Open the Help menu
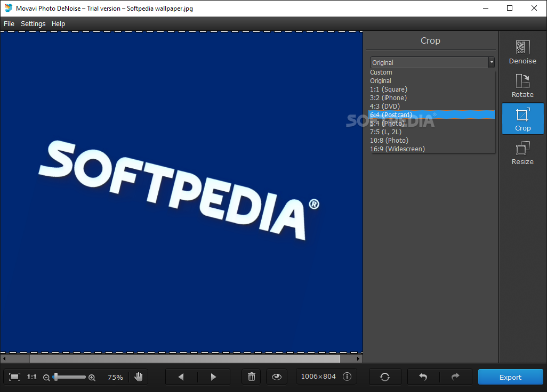This screenshot has height=392, width=547. tap(58, 23)
